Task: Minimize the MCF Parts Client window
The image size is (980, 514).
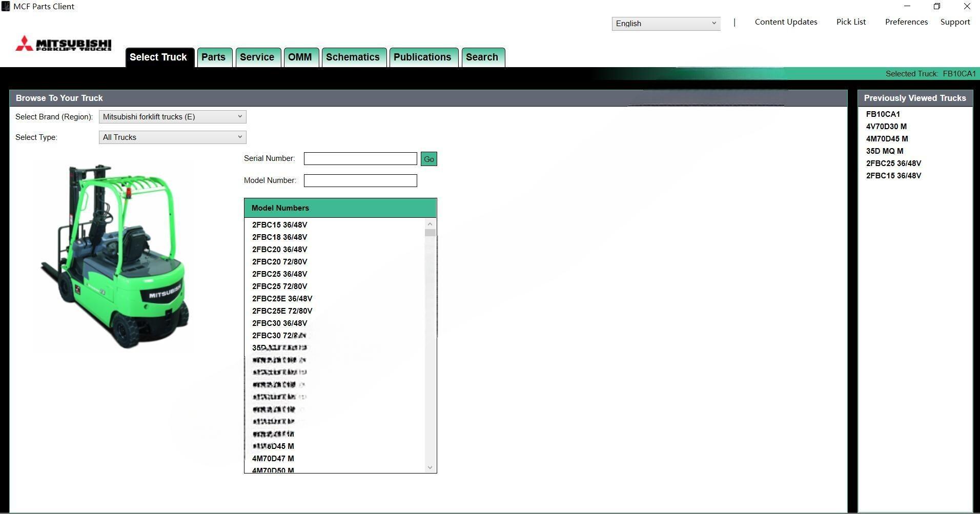Action: coord(907,7)
